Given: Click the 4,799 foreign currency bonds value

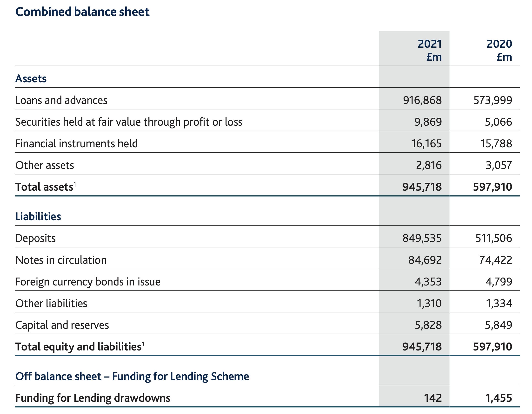Looking at the screenshot, I should click(x=499, y=282).
